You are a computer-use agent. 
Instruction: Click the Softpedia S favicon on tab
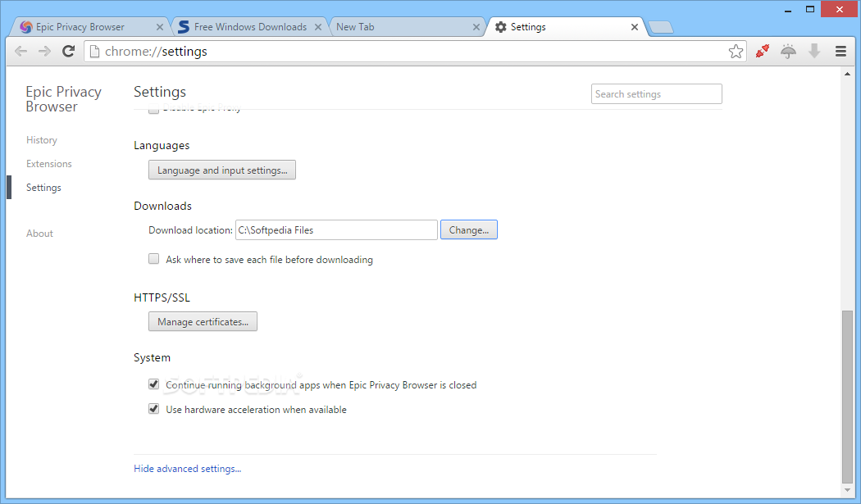(x=184, y=27)
